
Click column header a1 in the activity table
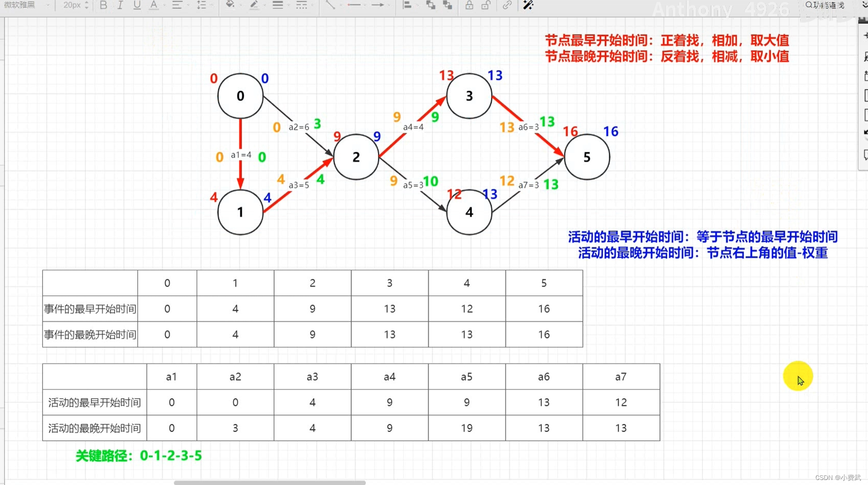click(x=171, y=377)
